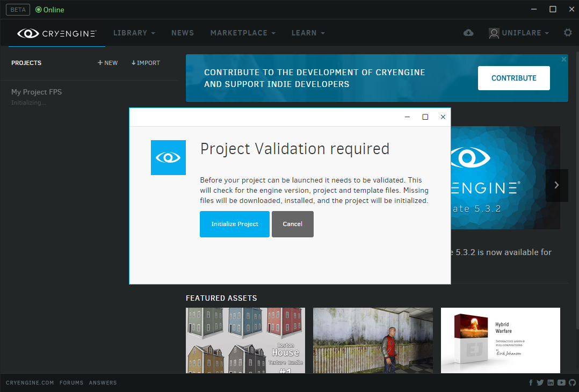Click Initialize Project button

point(235,224)
